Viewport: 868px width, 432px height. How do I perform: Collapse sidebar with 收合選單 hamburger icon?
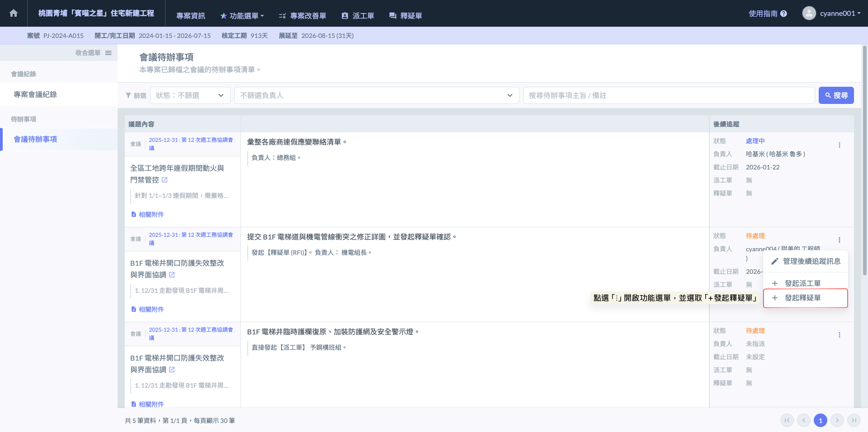108,53
